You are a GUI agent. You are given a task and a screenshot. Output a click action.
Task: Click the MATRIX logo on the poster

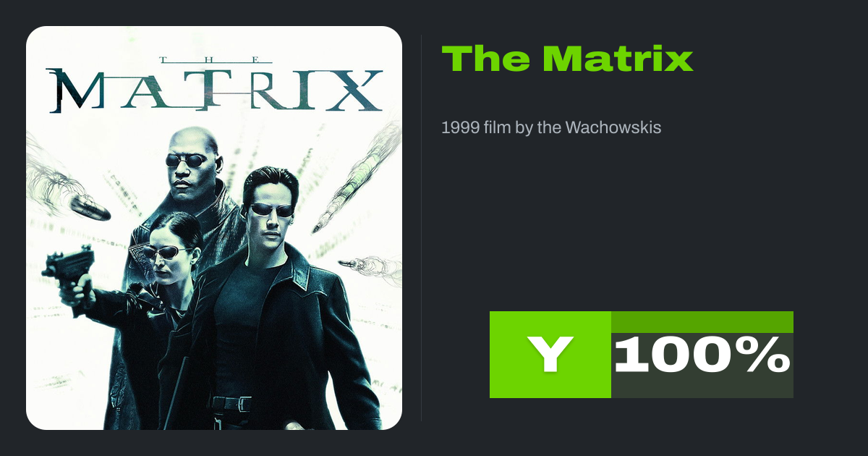(215, 92)
